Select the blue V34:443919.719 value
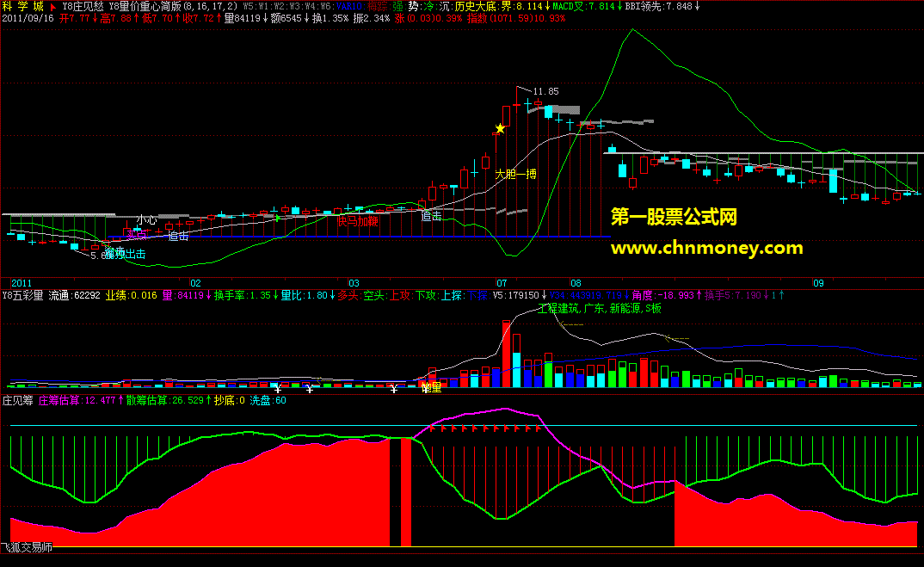924x567 pixels. tap(586, 295)
